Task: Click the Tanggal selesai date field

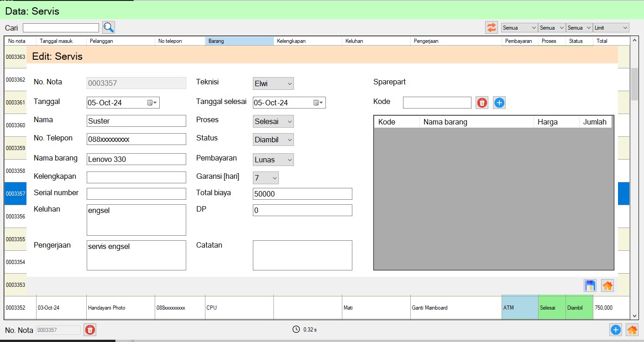Action: [289, 103]
